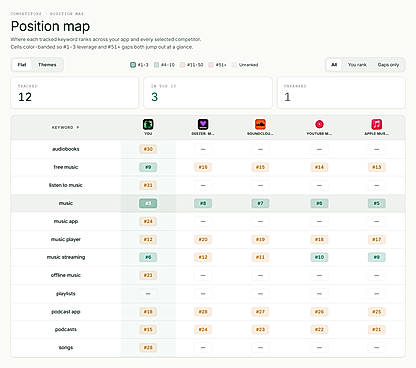Click the #4-10 legend color swatch
Image resolution: width=416 pixels, height=368 pixels.
tap(156, 65)
